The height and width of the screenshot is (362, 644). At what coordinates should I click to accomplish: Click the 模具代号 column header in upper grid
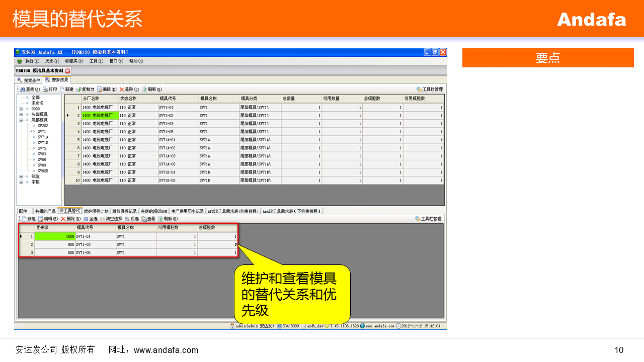168,99
